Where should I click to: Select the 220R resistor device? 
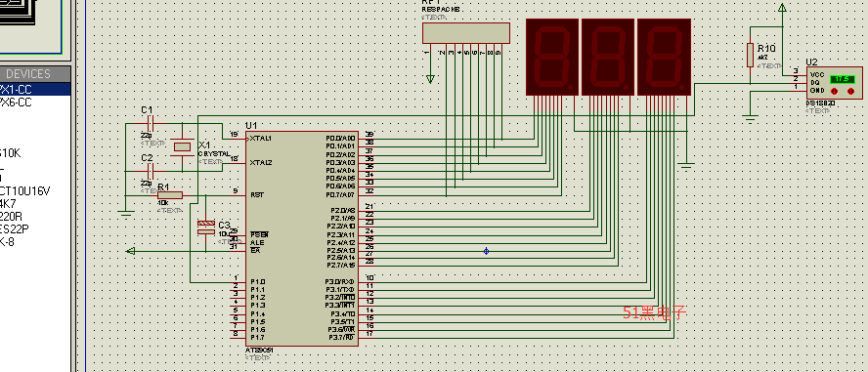11,216
